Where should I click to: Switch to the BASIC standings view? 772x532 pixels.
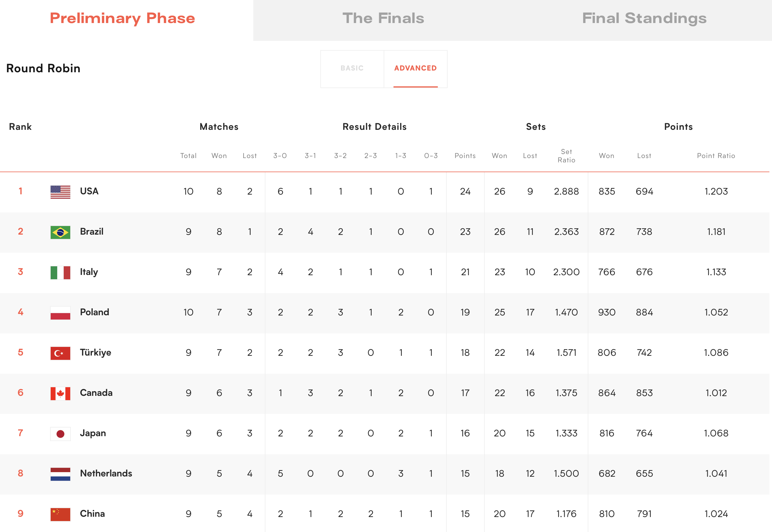[x=352, y=69]
